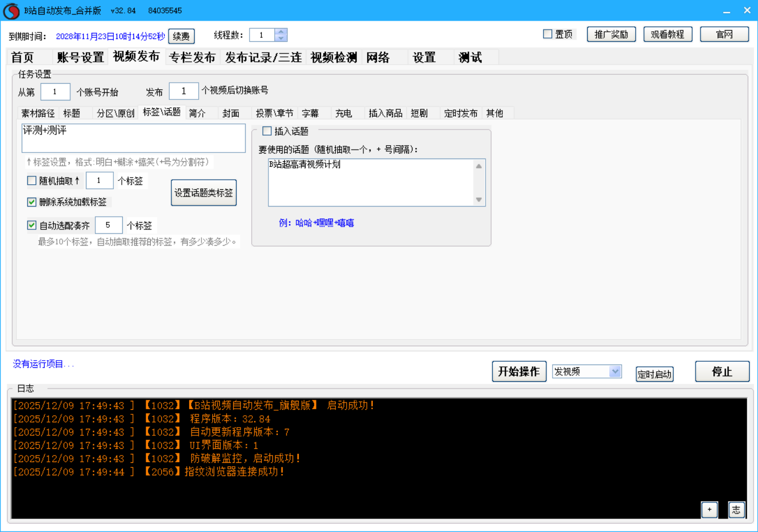Enable the 插入话题 checkbox

(267, 131)
